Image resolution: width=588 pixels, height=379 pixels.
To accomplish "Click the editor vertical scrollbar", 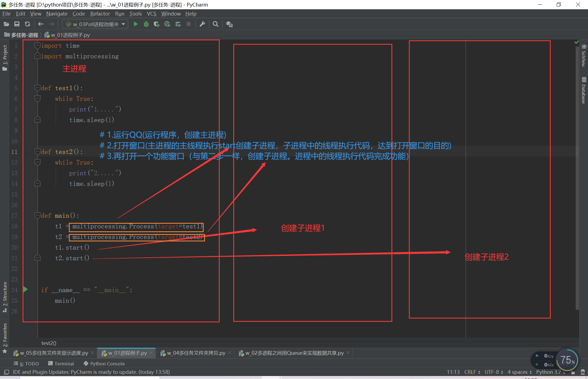I will coord(577,178).
